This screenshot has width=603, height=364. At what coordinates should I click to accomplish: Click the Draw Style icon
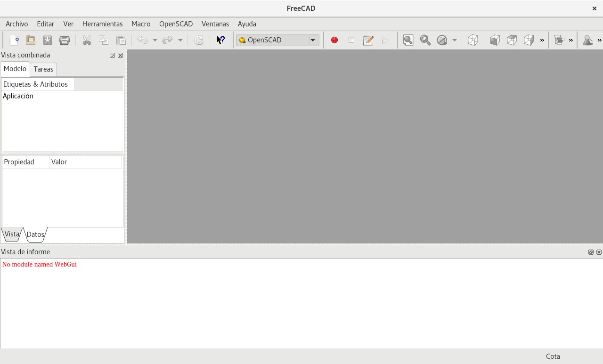coord(442,40)
